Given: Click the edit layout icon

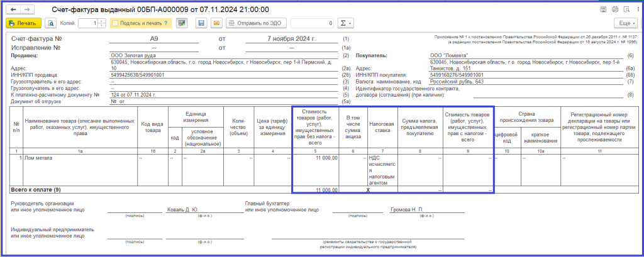Looking at the screenshot, I should pyautogui.click(x=182, y=23).
